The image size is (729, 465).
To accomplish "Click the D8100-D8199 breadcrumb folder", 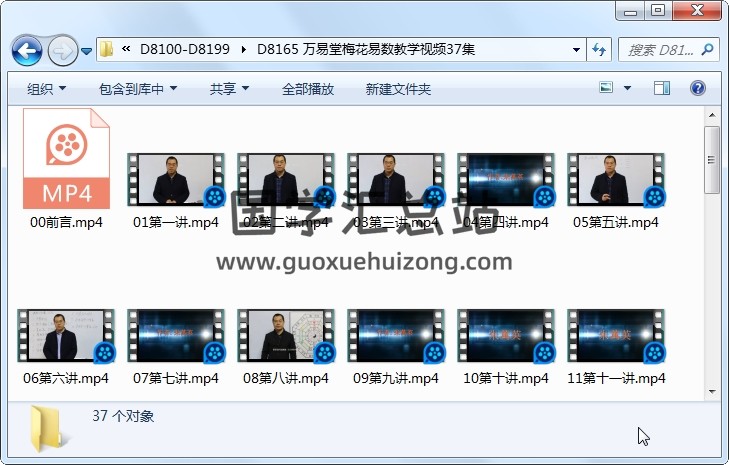I will tap(187, 49).
